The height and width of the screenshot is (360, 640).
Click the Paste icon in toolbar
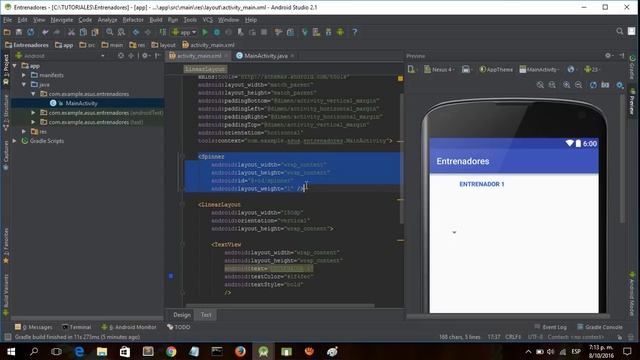tap(95, 32)
